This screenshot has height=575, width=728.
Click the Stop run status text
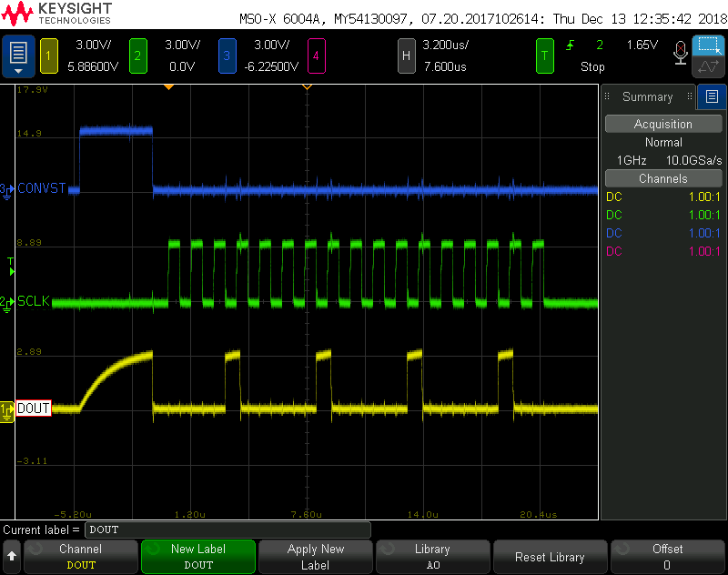pyautogui.click(x=592, y=66)
